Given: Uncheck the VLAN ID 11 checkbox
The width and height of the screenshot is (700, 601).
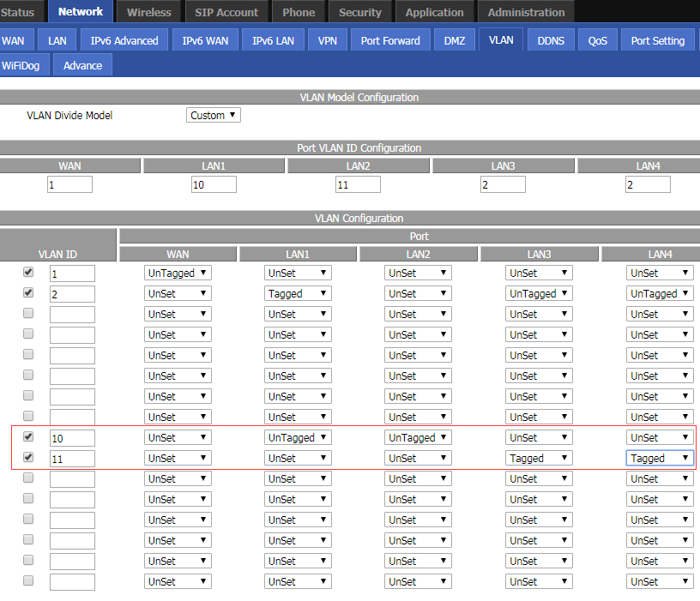Looking at the screenshot, I should [28, 457].
